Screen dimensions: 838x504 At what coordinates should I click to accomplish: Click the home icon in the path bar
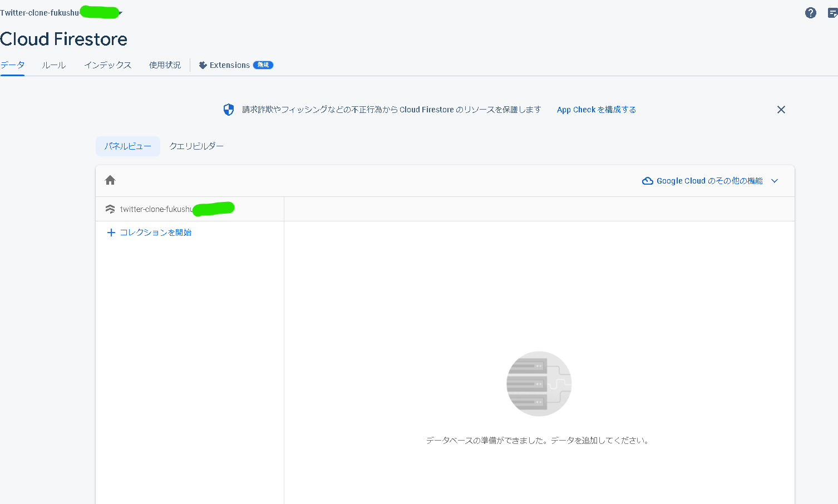click(x=110, y=180)
